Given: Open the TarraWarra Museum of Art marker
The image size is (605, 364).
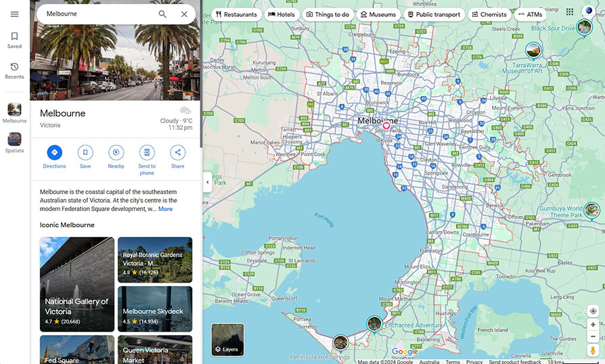Looking at the screenshot, I should 533,50.
